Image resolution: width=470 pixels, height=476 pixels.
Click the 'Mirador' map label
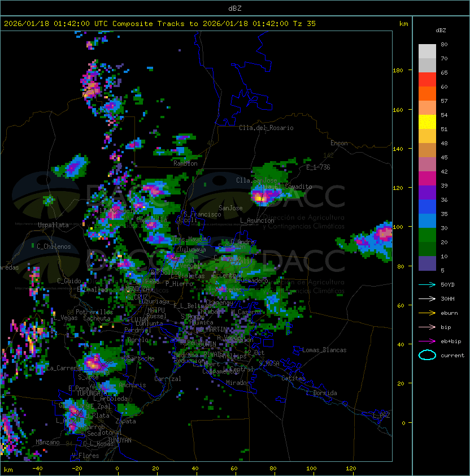tap(238, 383)
